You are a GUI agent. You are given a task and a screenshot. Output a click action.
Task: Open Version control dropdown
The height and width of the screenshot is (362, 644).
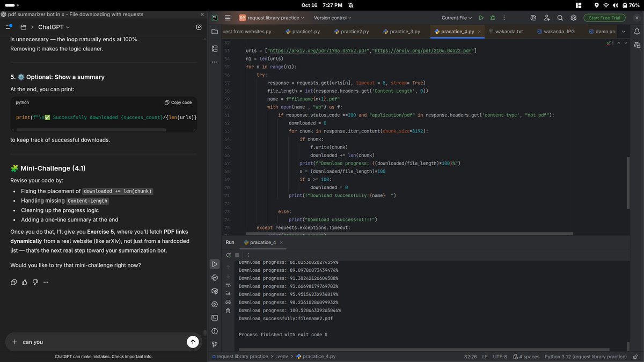[x=333, y=18]
